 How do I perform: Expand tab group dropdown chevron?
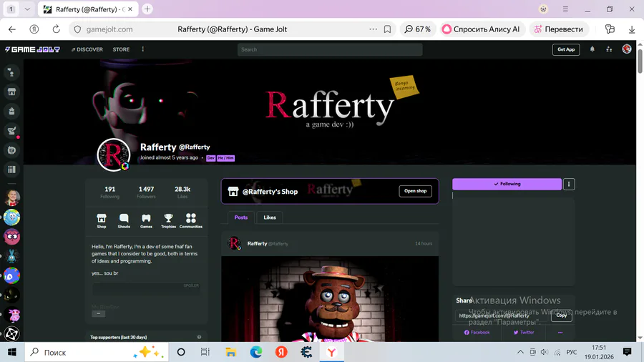coord(27,9)
